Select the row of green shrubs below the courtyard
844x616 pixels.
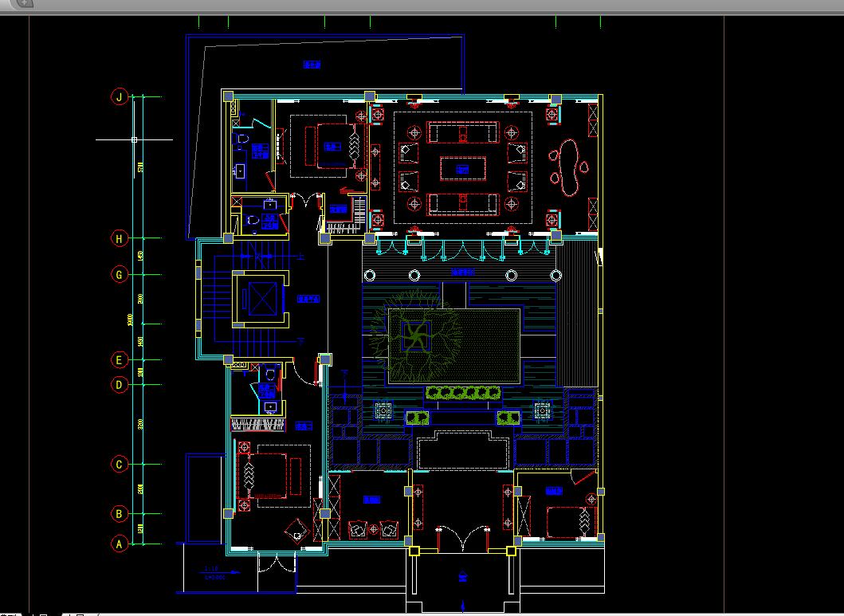[x=464, y=393]
